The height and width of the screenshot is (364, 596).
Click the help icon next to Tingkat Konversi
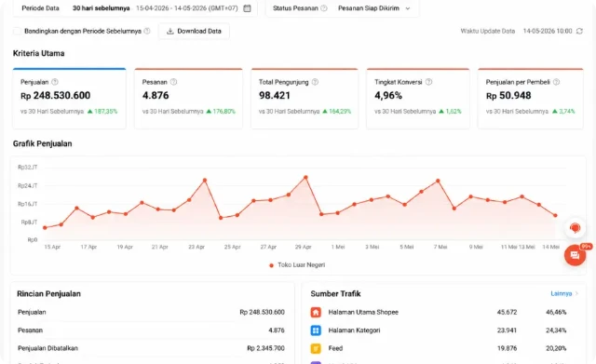(x=428, y=82)
